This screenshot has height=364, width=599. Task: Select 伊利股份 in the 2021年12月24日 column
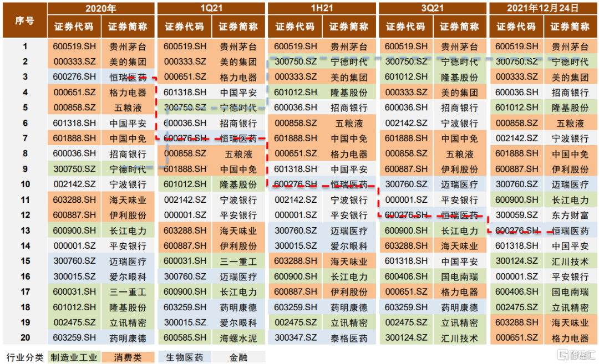point(570,169)
